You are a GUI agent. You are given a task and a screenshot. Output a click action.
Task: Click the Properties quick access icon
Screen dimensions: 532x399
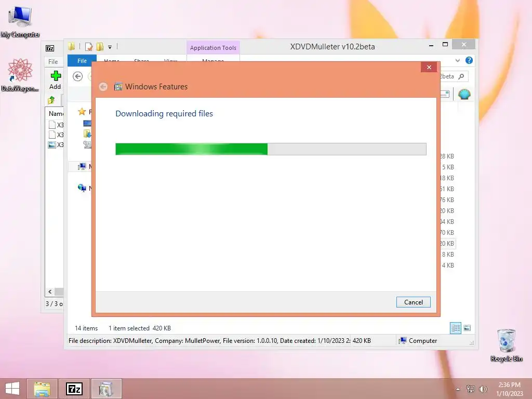coord(88,46)
